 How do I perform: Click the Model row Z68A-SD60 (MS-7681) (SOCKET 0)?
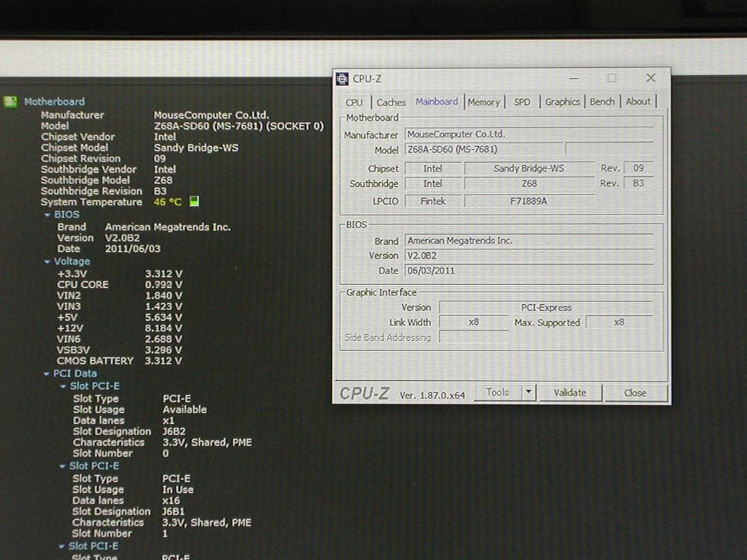coord(182,126)
